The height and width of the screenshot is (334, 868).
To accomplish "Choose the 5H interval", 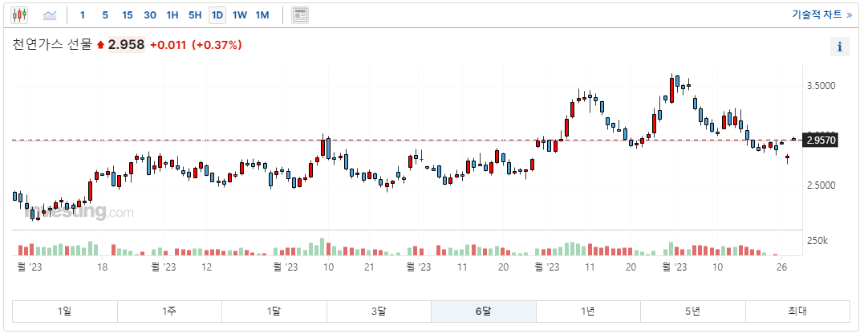I will click(195, 15).
